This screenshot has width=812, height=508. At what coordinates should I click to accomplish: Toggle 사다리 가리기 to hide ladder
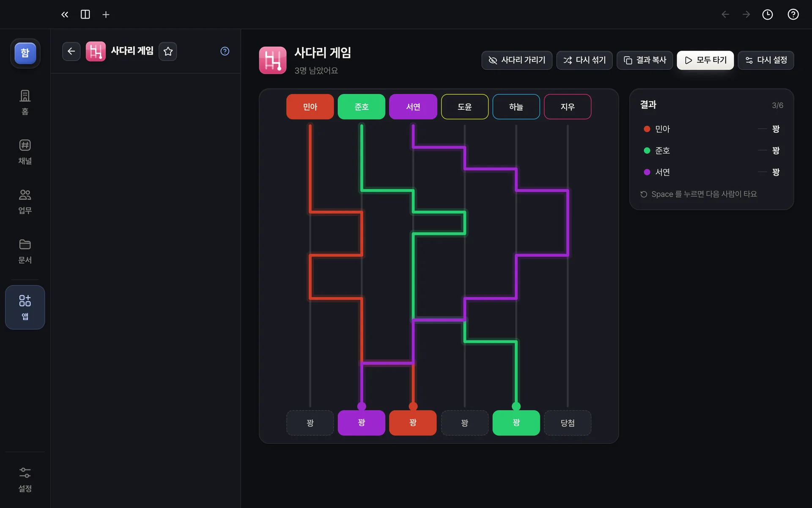(x=517, y=60)
